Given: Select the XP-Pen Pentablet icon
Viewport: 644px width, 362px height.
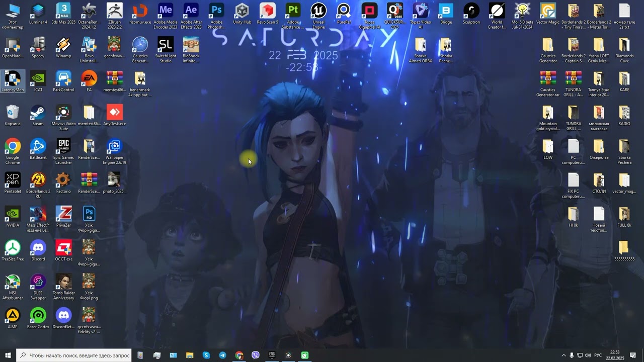Looking at the screenshot, I should pyautogui.click(x=13, y=183).
